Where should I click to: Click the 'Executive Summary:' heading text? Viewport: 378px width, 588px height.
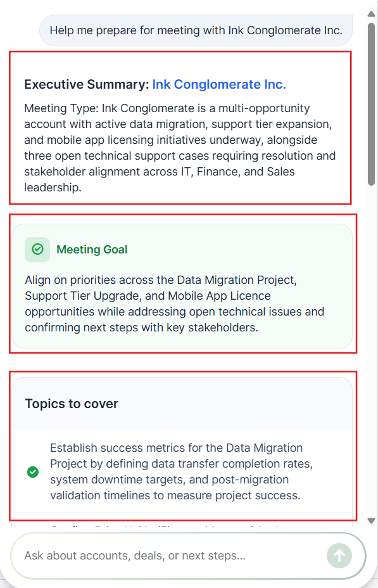(x=87, y=84)
